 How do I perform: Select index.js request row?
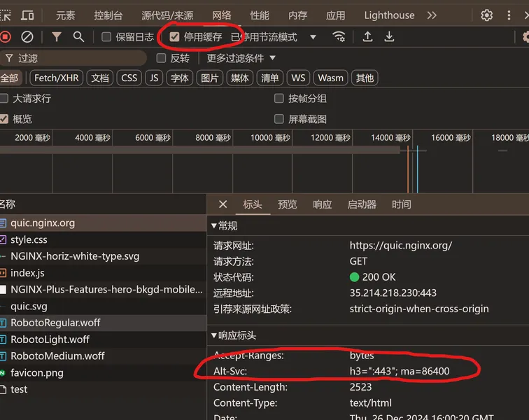103,273
